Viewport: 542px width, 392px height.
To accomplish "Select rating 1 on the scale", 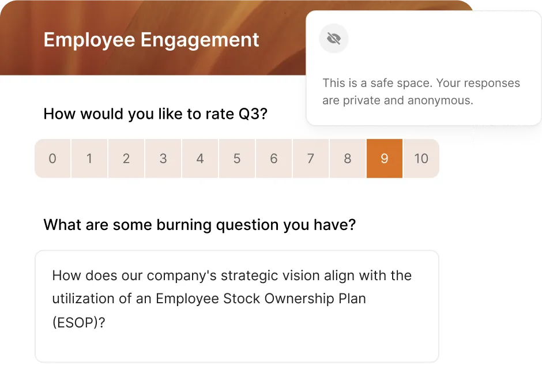I will 89,159.
